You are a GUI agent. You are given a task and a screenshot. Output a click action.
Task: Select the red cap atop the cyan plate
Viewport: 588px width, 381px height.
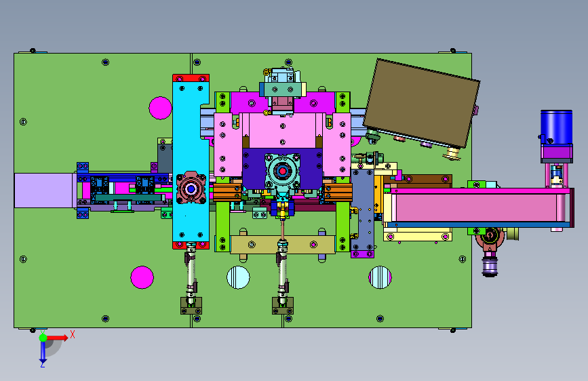(191, 78)
